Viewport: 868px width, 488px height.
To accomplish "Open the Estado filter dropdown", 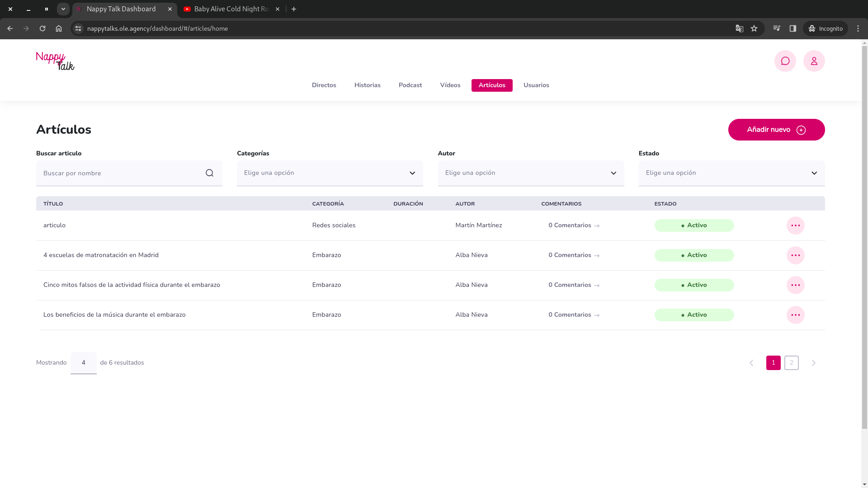I will [731, 173].
